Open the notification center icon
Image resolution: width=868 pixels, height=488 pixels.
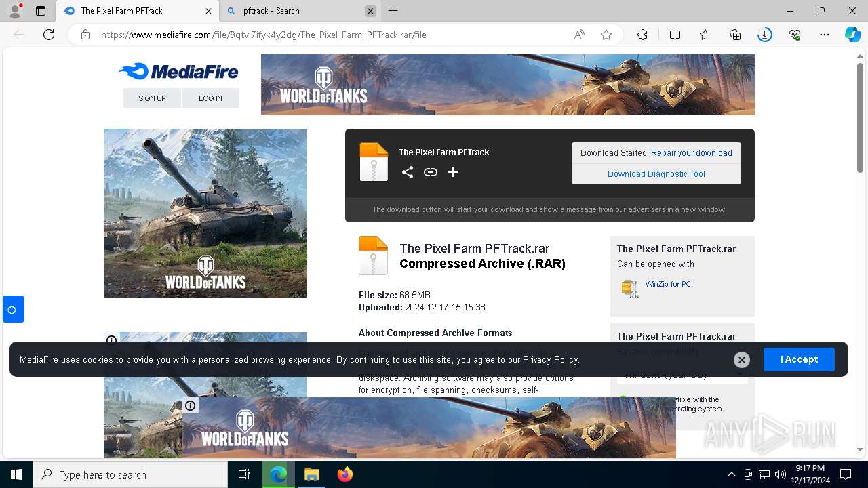click(846, 474)
